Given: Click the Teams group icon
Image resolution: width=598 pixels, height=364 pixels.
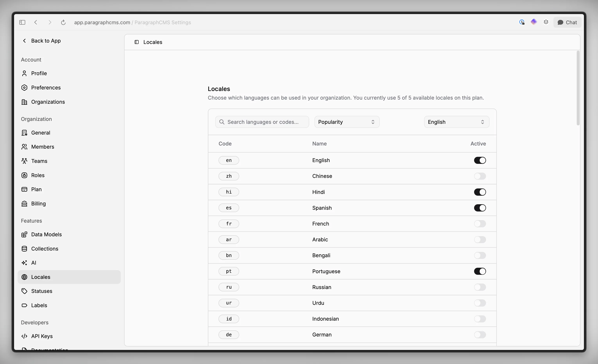Looking at the screenshot, I should 24,161.
